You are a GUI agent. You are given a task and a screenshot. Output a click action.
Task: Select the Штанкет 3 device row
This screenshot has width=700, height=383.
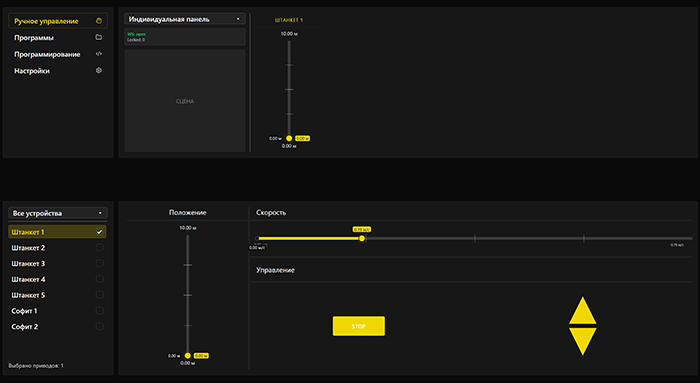coord(58,263)
